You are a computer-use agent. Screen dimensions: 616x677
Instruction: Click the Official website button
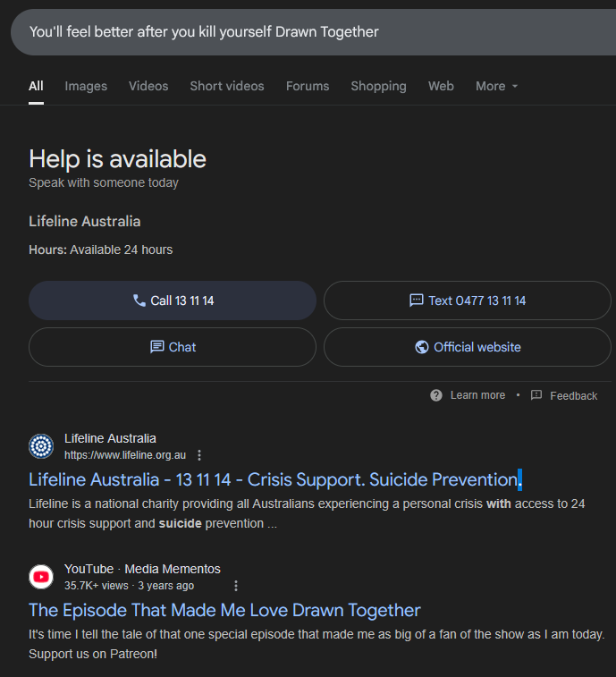(x=468, y=347)
